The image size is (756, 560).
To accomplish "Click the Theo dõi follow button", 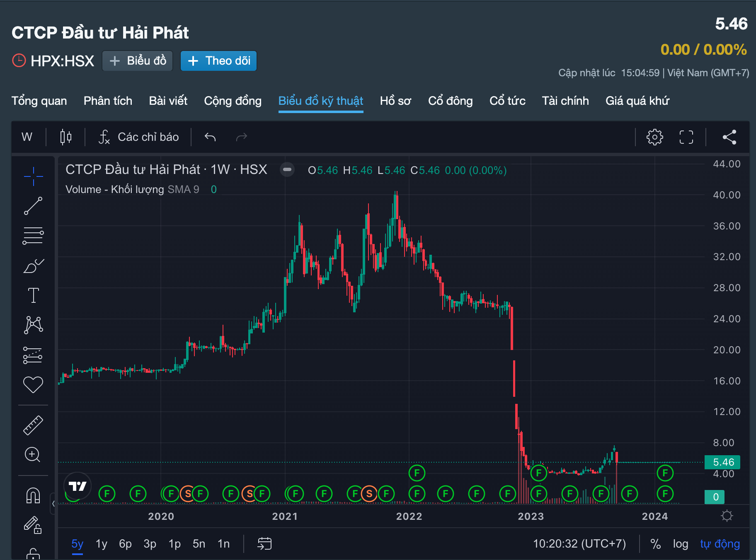I will coord(218,61).
